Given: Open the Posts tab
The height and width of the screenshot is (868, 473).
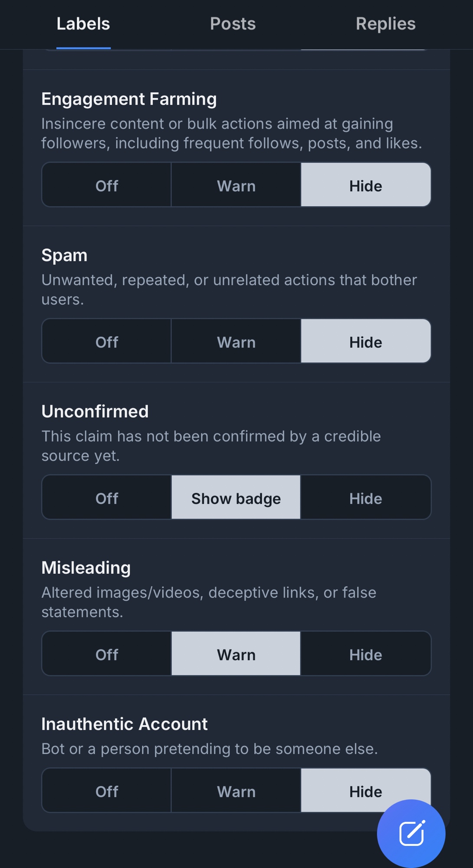Looking at the screenshot, I should [x=233, y=24].
